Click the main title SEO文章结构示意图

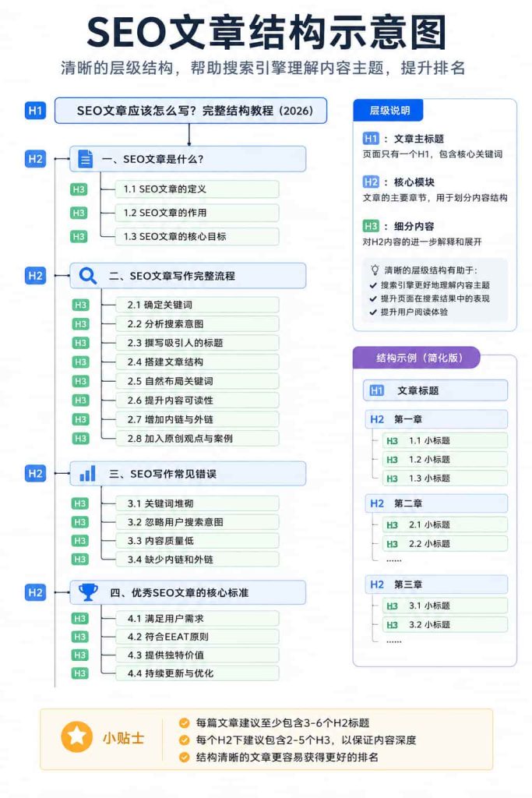tap(266, 33)
